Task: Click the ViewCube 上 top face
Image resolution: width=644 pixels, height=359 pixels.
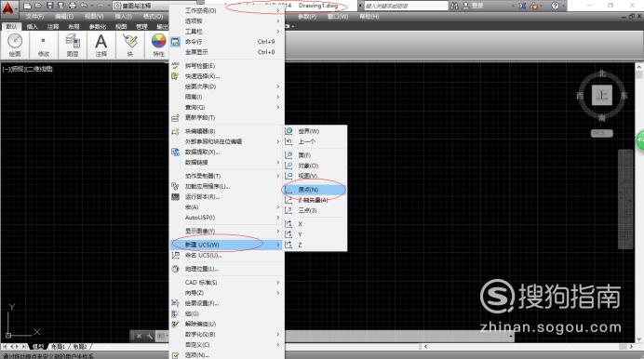Action: coord(602,95)
